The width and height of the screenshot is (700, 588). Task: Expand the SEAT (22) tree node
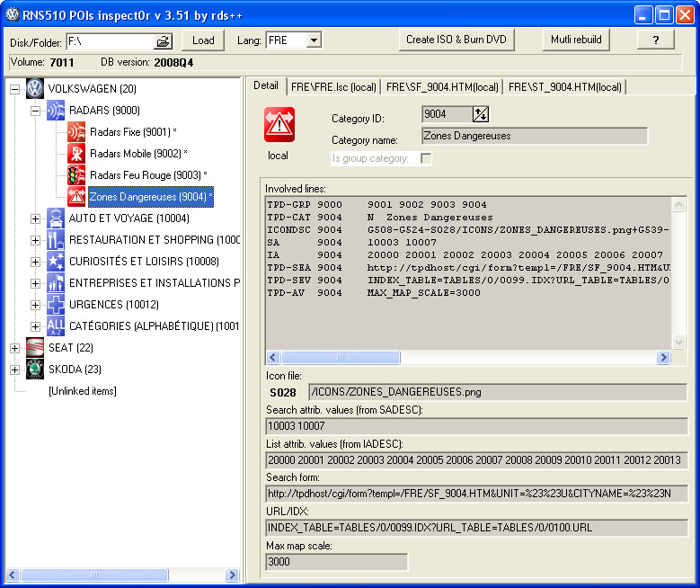14,348
